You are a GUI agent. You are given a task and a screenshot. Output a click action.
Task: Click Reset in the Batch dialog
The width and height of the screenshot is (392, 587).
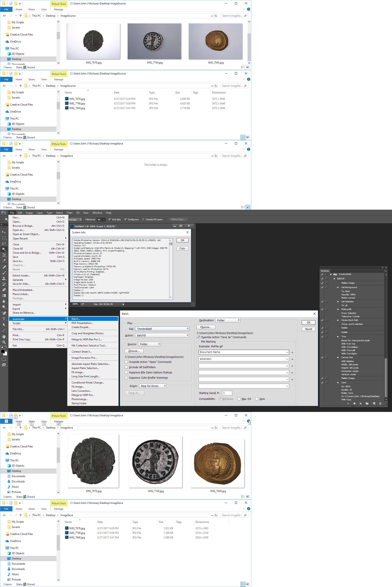(x=308, y=329)
